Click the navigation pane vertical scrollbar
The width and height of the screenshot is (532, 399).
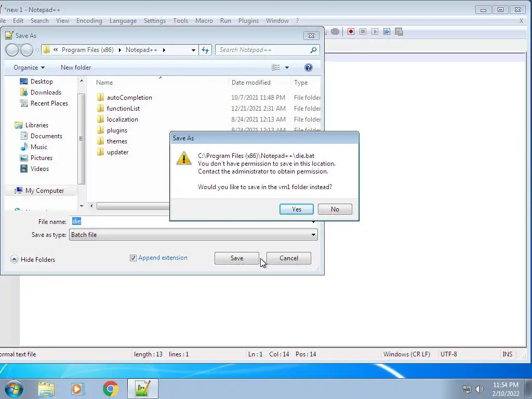coord(82,138)
